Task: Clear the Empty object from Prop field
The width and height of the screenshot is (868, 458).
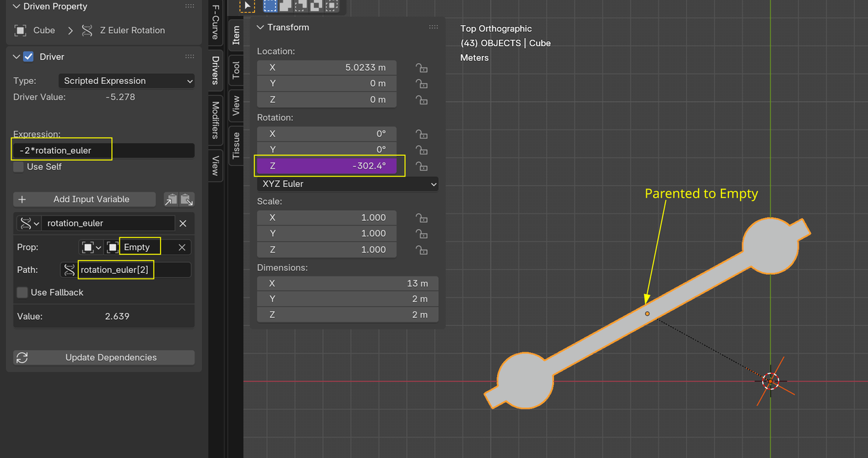Action: [182, 247]
